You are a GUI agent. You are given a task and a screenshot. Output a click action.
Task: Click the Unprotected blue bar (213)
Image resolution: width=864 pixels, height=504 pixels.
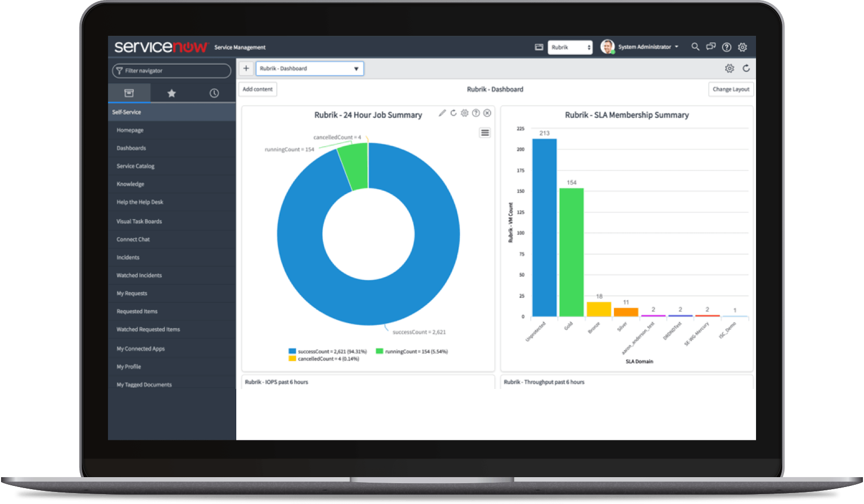pos(544,228)
